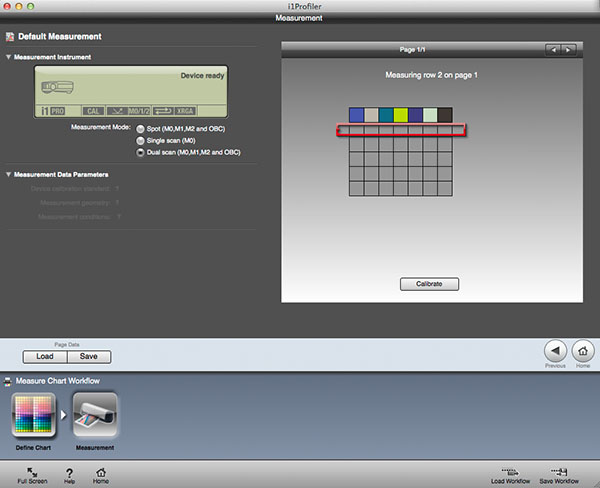Click the Load page data button
The height and width of the screenshot is (488, 600).
45,357
